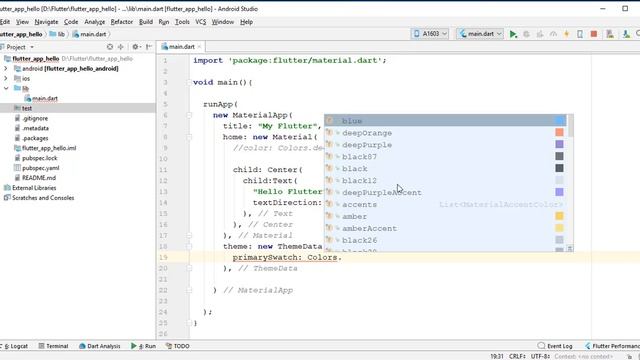The image size is (640, 360).
Task: Open the Build menu
Action: [x=146, y=22]
